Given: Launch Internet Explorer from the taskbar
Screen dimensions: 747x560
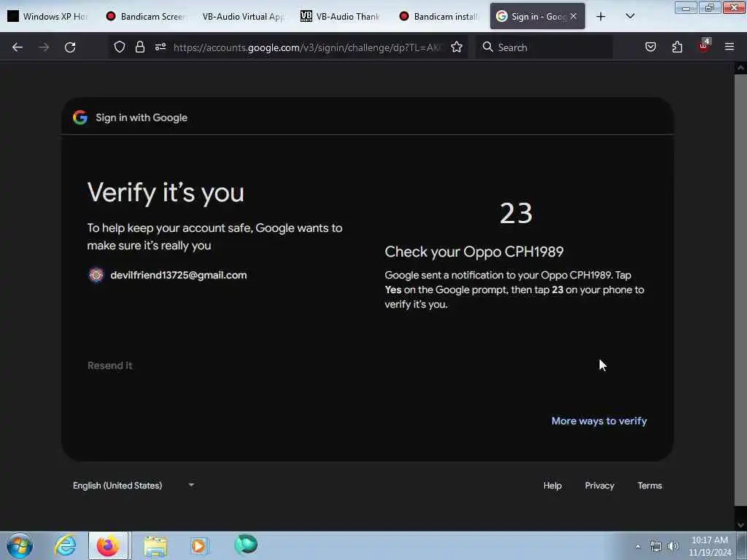Looking at the screenshot, I should point(65,545).
